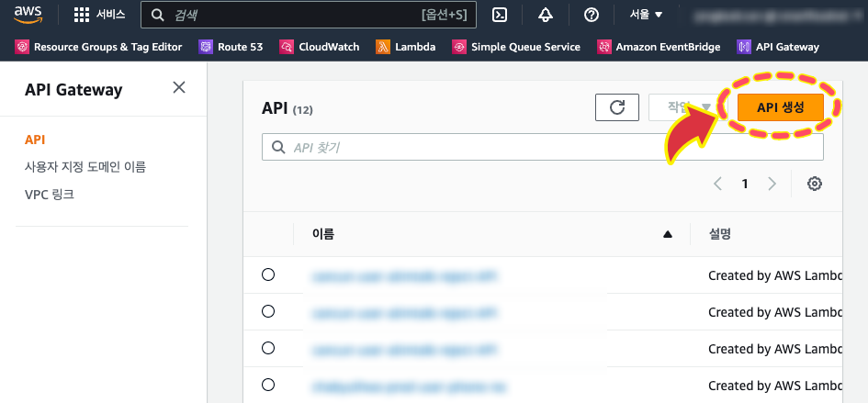Go to next page of APIs
868x403 pixels.
click(772, 184)
